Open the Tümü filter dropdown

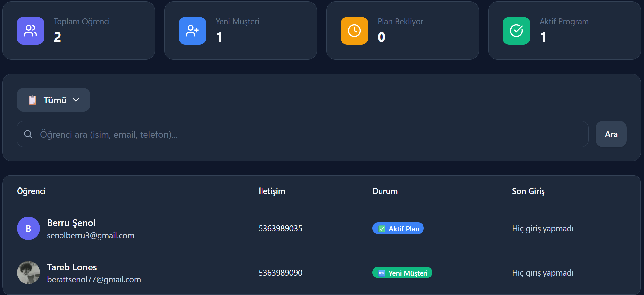click(x=53, y=100)
